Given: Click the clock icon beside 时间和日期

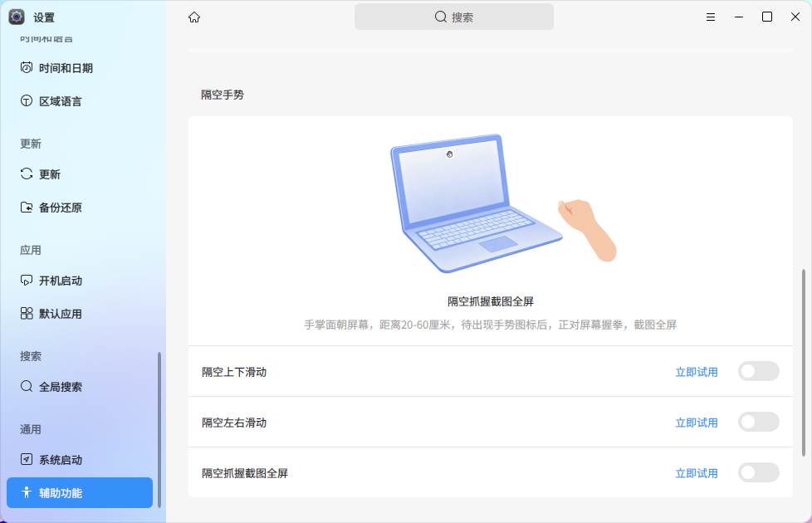Looking at the screenshot, I should pyautogui.click(x=27, y=68).
